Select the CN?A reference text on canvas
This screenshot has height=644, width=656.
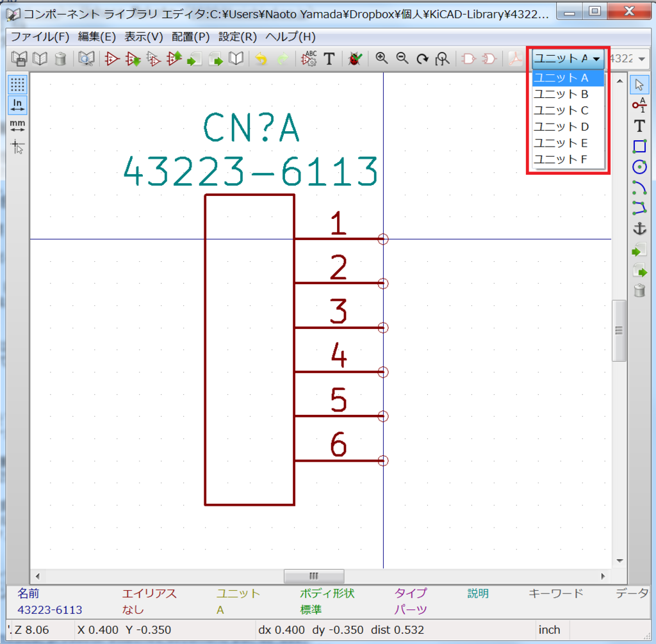point(251,127)
